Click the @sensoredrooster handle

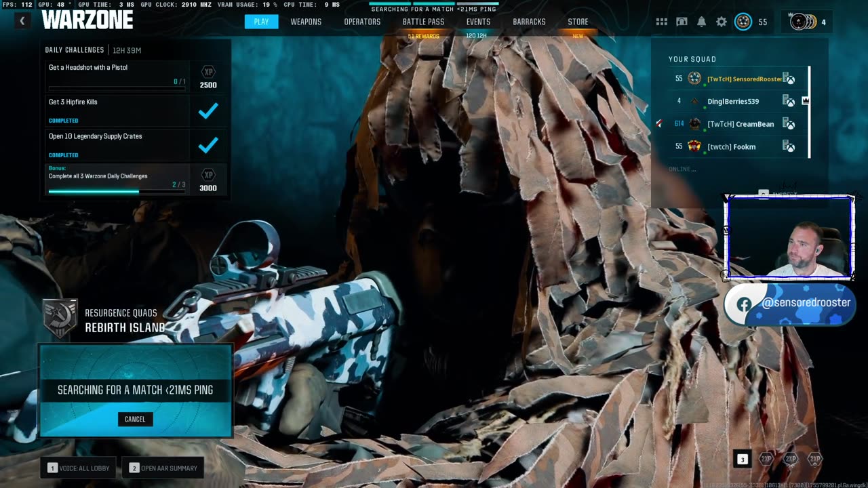coord(806,303)
